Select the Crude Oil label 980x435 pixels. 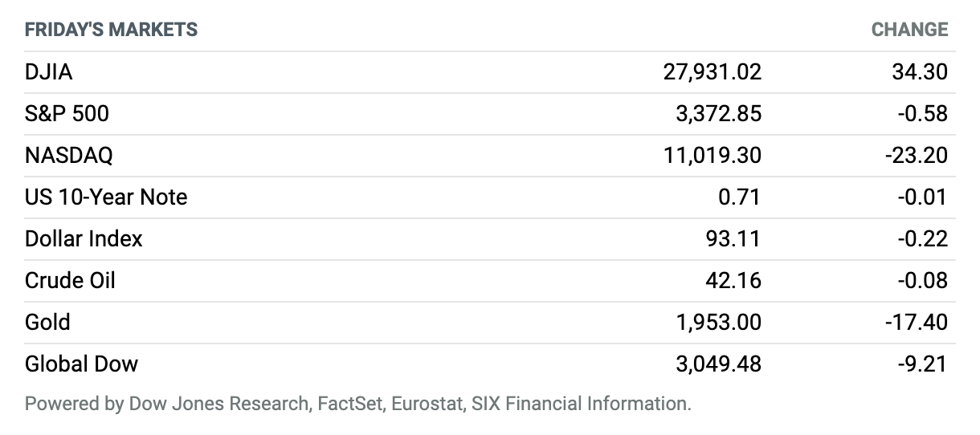pyautogui.click(x=71, y=281)
